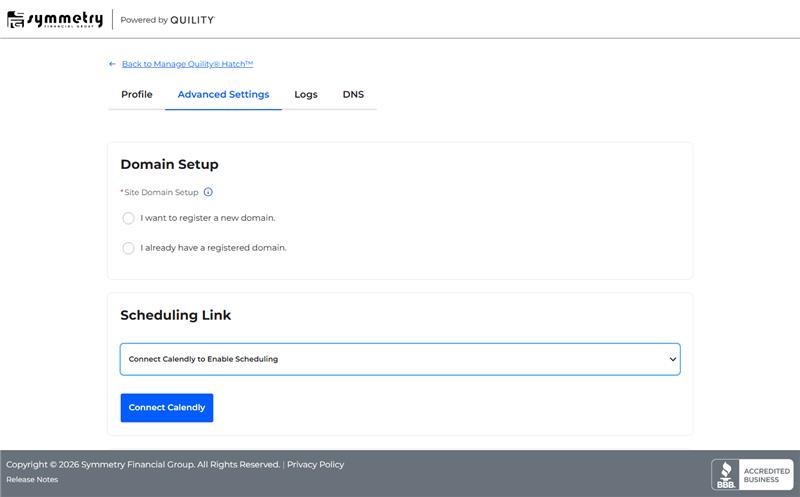
Task: Open the Privacy Policy link
Action: point(315,464)
